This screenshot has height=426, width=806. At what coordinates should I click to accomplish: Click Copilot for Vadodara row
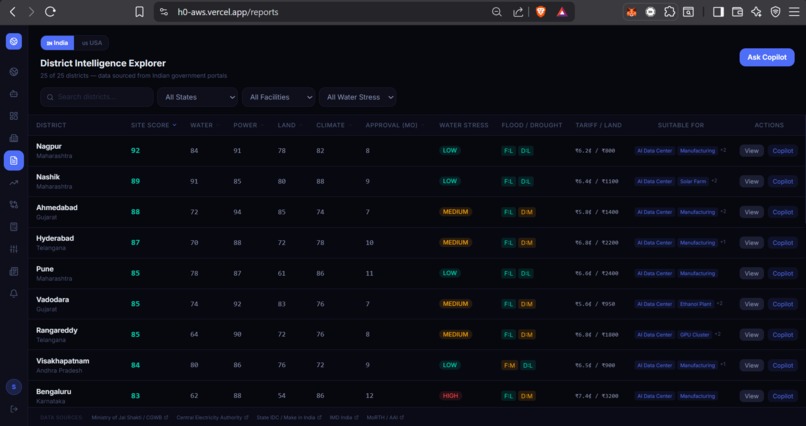coord(783,304)
